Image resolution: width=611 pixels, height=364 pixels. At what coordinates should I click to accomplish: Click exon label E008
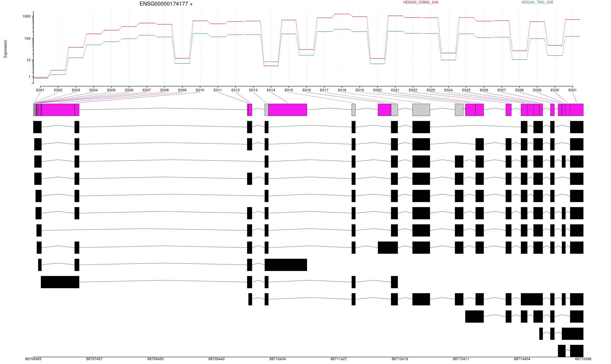click(164, 90)
